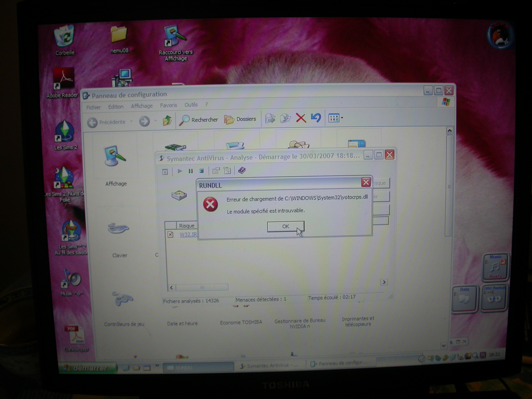Click the blue undo arrow icon
Image resolution: width=532 pixels, height=399 pixels.
pyautogui.click(x=316, y=118)
